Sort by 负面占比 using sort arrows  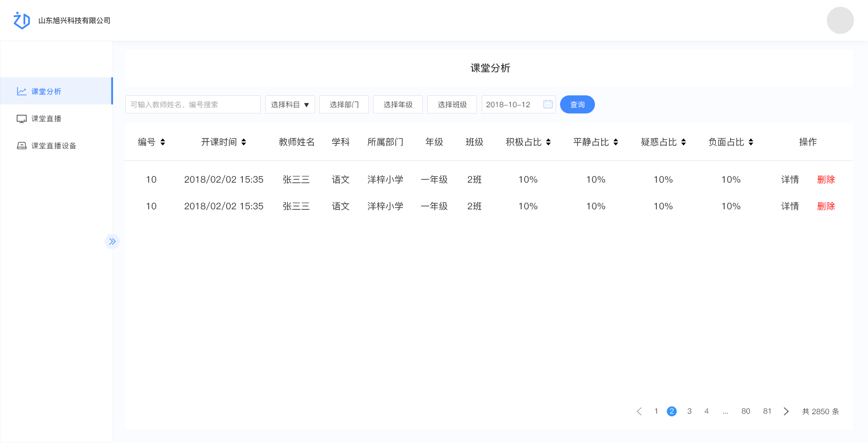click(751, 142)
